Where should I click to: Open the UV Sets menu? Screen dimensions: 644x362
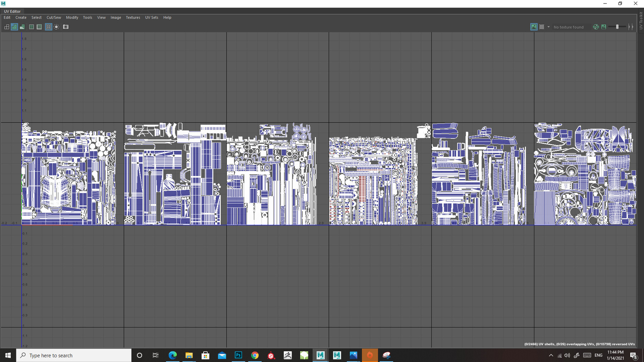coord(151,18)
